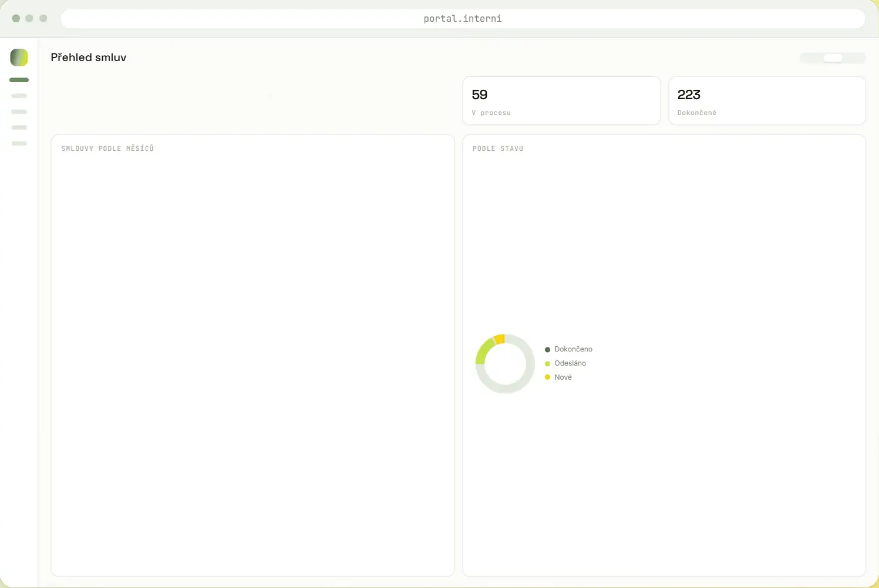Viewport: 879px width, 588px height.
Task: Click the "Přehled smluv" page title
Action: [x=89, y=58]
